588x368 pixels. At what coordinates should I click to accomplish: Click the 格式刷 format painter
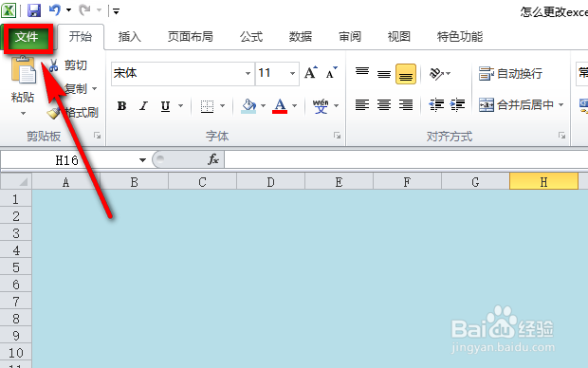pyautogui.click(x=73, y=112)
